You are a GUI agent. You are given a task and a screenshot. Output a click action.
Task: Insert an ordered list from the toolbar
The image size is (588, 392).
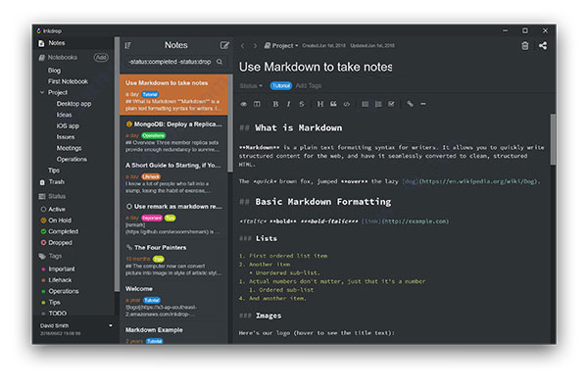[378, 104]
